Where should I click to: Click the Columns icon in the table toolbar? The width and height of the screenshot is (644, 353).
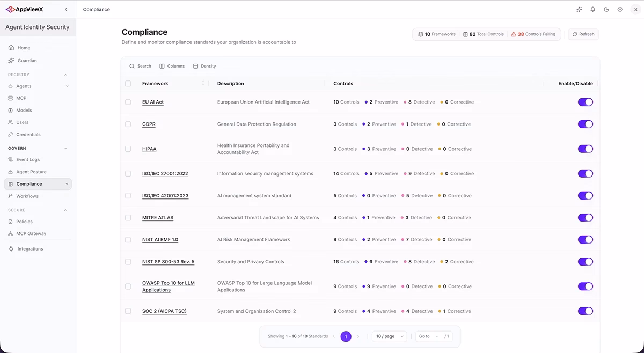pos(162,66)
